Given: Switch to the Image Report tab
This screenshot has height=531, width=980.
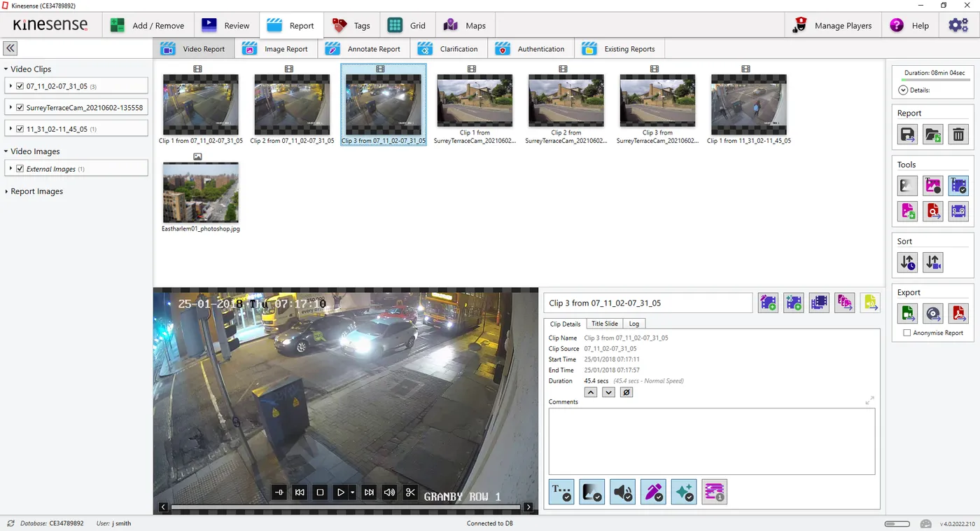Looking at the screenshot, I should point(276,49).
